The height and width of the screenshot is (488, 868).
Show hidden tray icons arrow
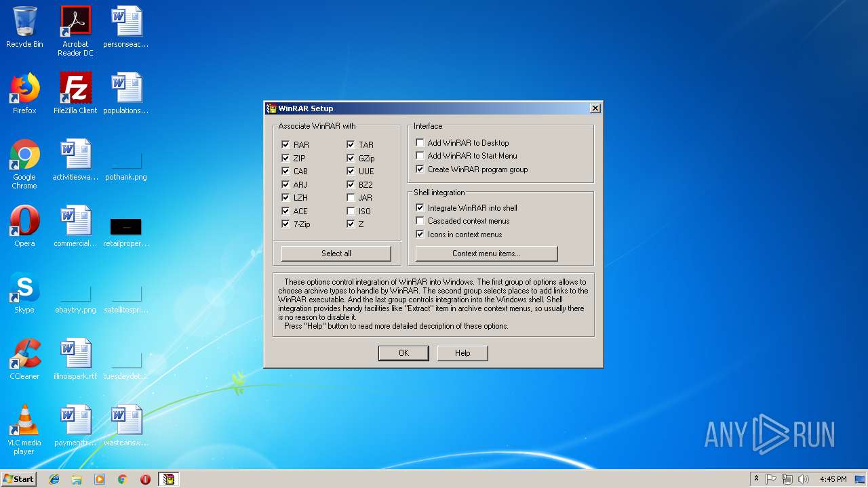pyautogui.click(x=756, y=479)
